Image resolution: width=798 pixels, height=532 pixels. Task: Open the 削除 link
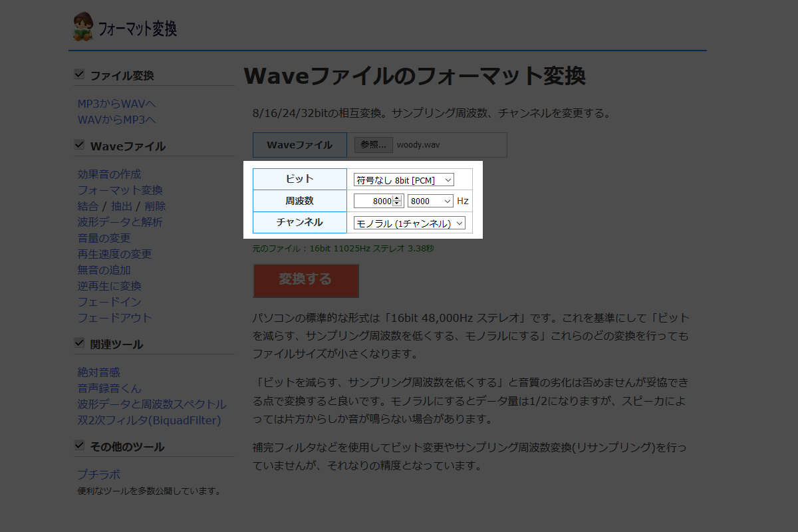pos(156,206)
